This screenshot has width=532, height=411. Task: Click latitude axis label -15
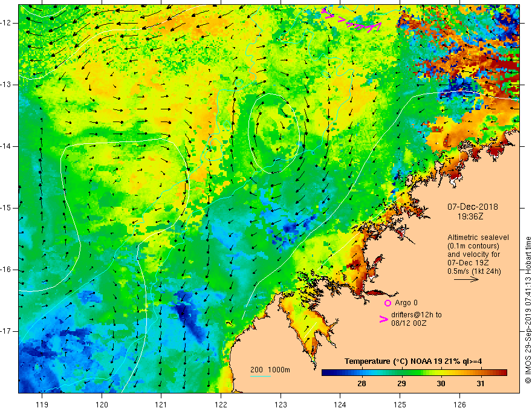[x=6, y=208]
